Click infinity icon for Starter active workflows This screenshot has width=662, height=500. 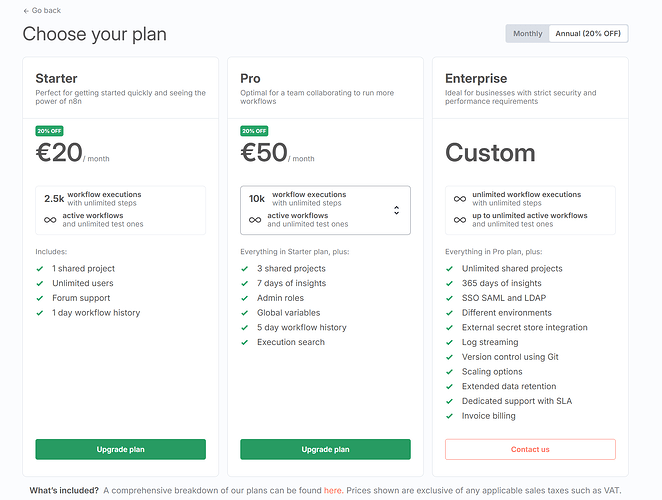50,220
